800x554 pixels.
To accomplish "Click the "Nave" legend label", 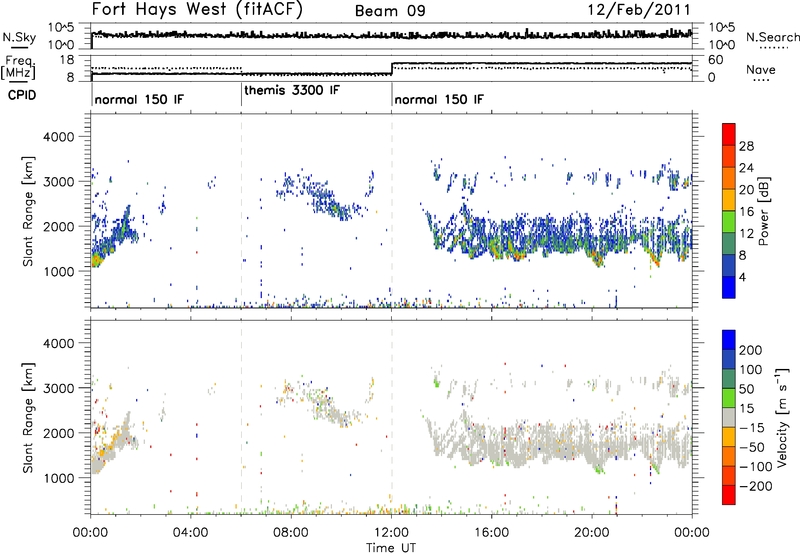I will tap(761, 69).
